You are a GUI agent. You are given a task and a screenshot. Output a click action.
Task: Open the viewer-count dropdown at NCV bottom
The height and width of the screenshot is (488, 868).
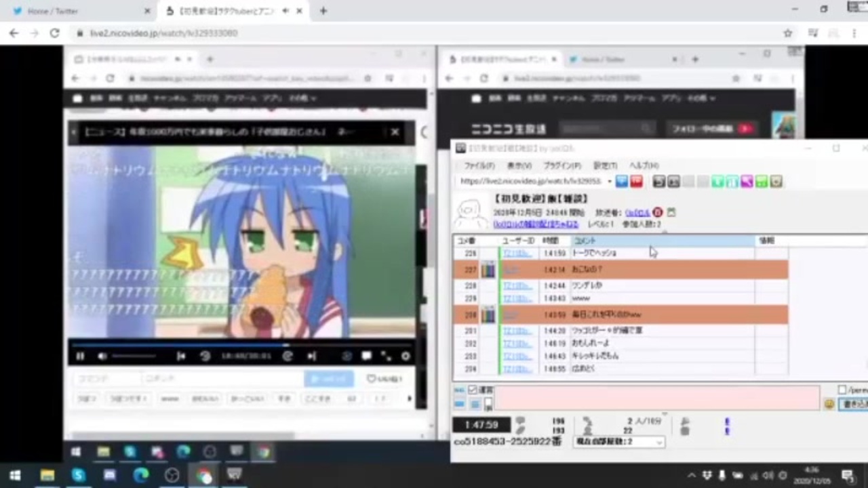pos(619,442)
